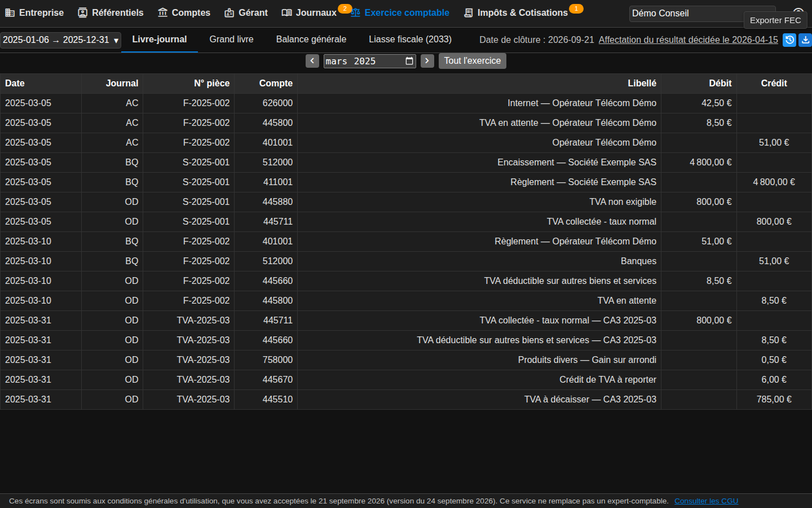The height and width of the screenshot is (508, 812).
Task: Open the Liasse fiscale (2033) tab
Action: coord(410,40)
